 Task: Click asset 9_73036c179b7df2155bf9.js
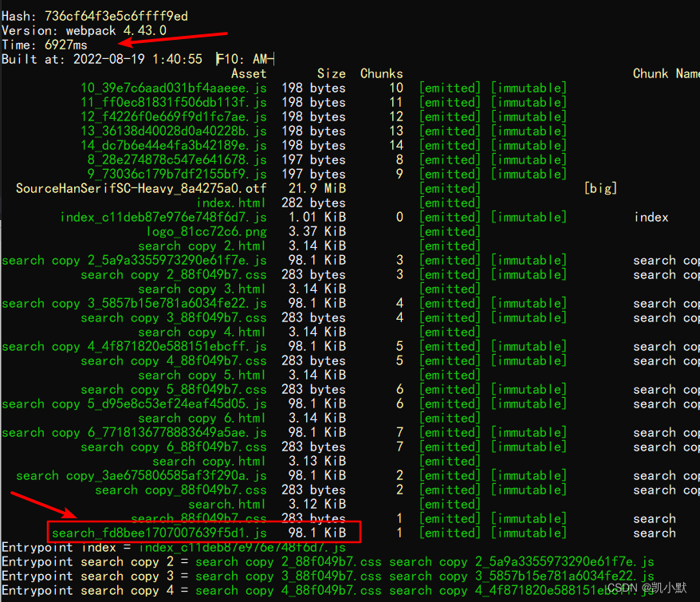(x=177, y=174)
